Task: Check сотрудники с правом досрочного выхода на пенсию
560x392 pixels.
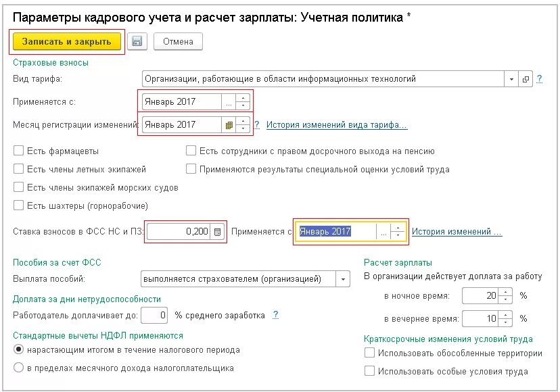Action: pyautogui.click(x=191, y=151)
